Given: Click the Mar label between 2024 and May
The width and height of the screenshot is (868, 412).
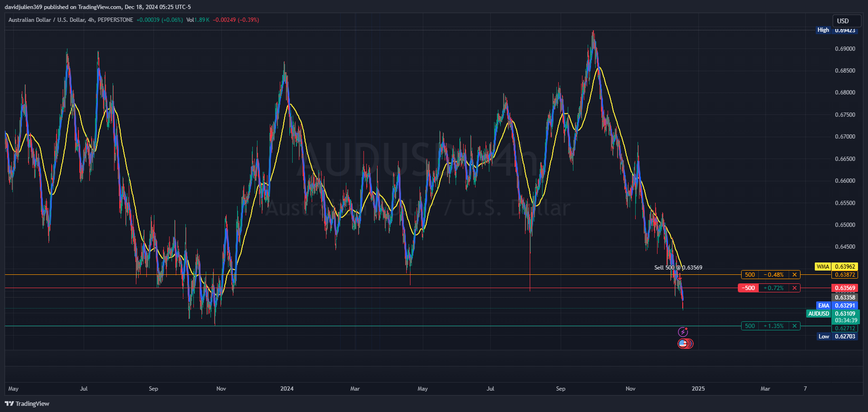Looking at the screenshot, I should coord(355,389).
